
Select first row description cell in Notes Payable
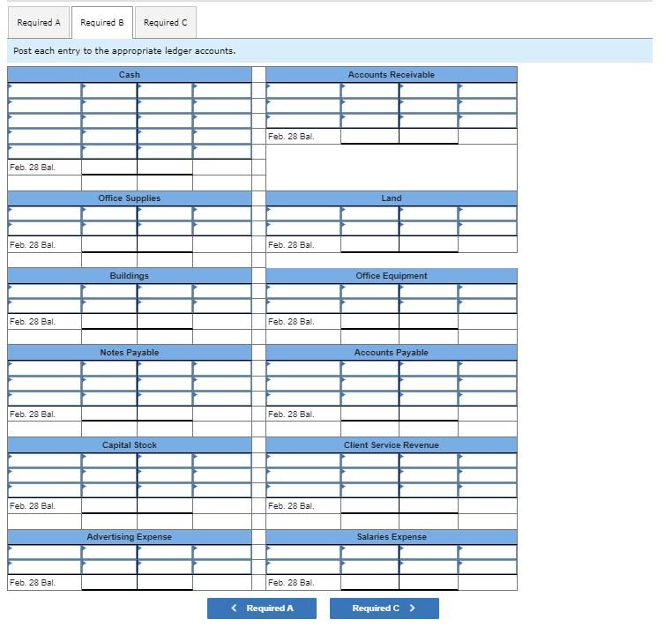pyautogui.click(x=45, y=368)
